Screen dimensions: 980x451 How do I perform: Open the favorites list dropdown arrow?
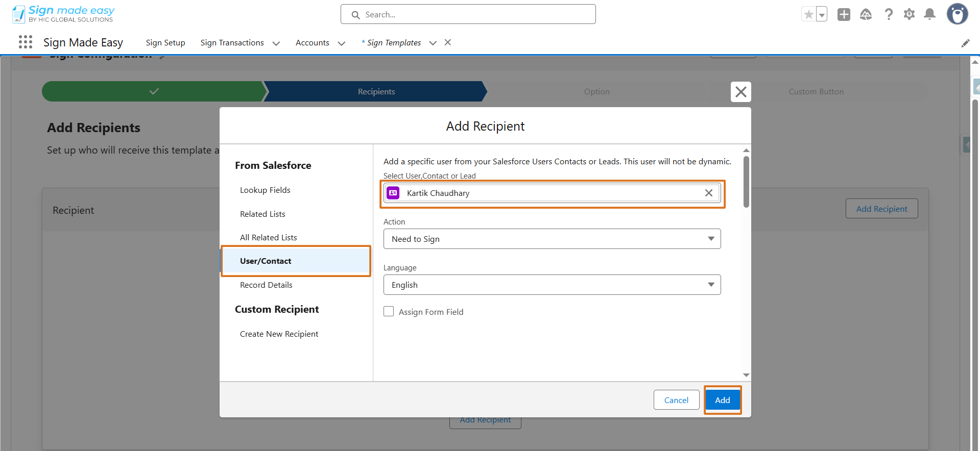pyautogui.click(x=822, y=15)
